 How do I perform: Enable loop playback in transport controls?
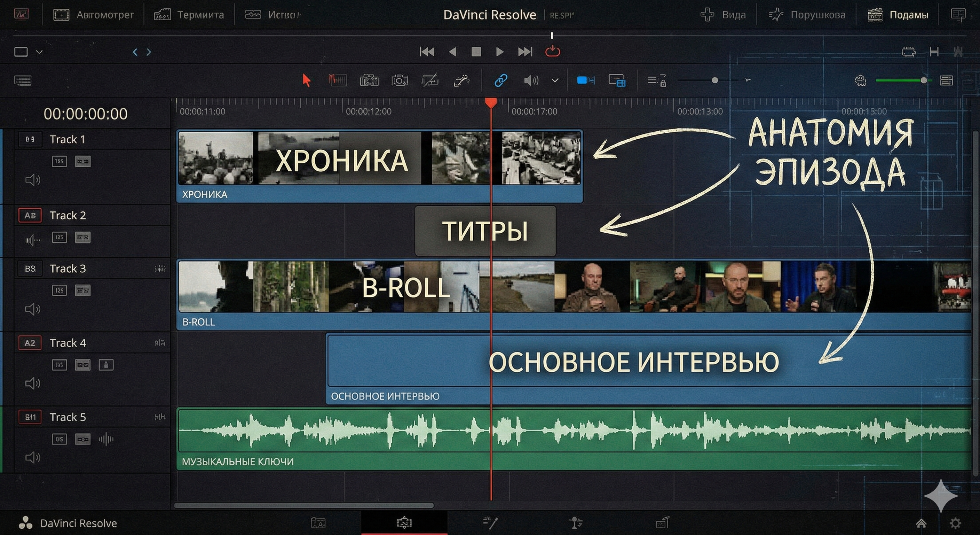[552, 51]
